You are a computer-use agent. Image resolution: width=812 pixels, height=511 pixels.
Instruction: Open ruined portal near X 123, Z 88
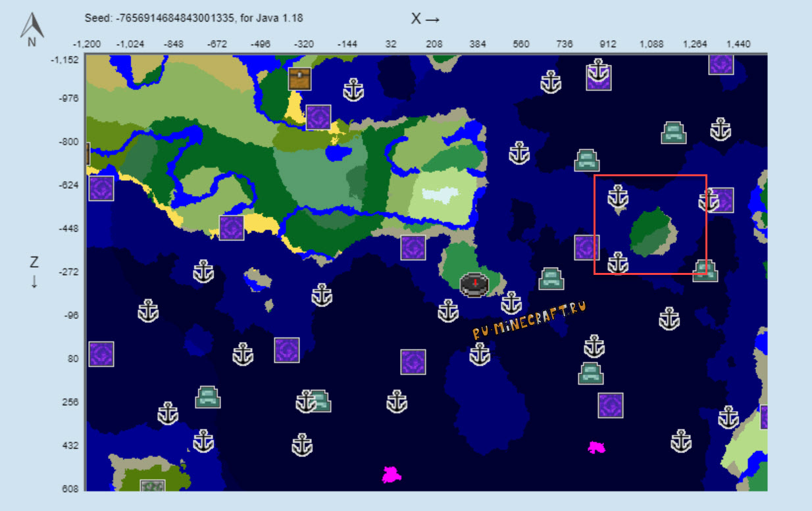413,362
